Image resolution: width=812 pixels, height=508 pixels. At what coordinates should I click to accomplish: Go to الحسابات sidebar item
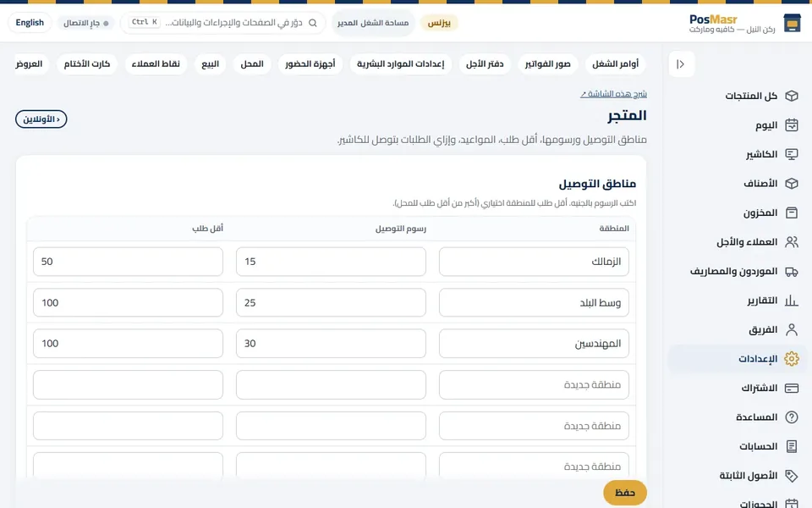point(738,446)
